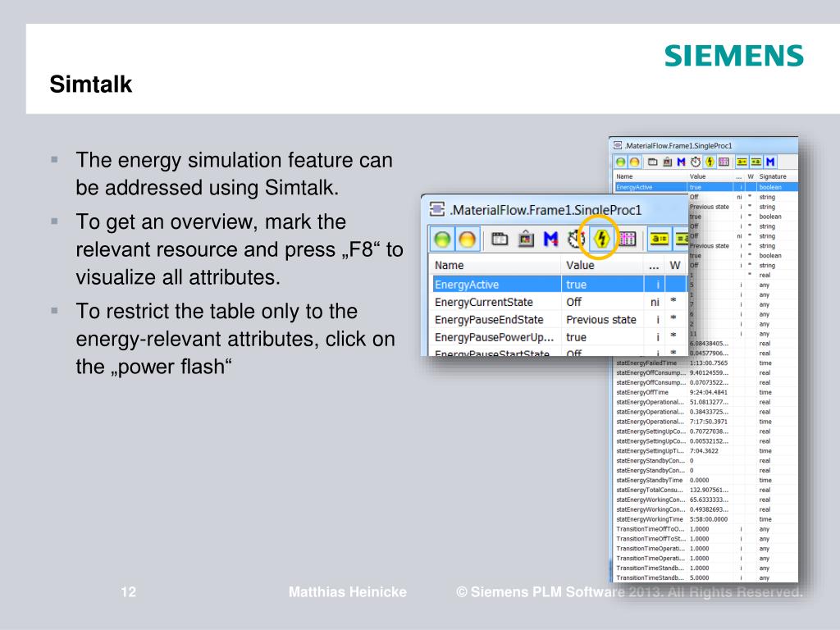The height and width of the screenshot is (630, 840).
Task: Click the stopwatch icon in the background window toolbar
Action: pos(696,162)
